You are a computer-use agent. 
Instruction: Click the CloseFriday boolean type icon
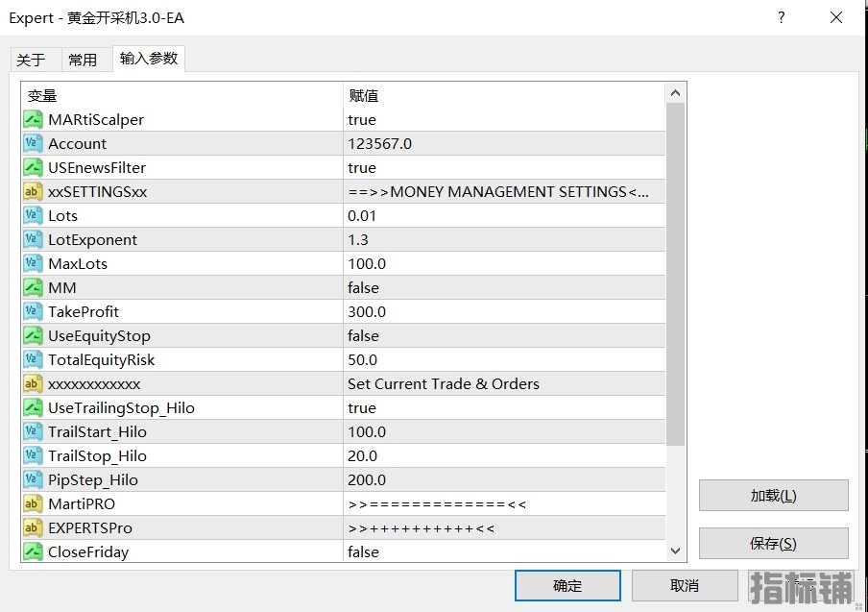pos(33,551)
